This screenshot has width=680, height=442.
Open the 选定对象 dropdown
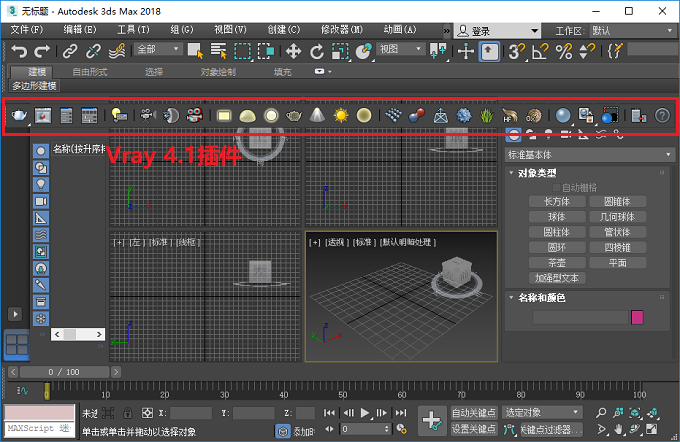[541, 412]
